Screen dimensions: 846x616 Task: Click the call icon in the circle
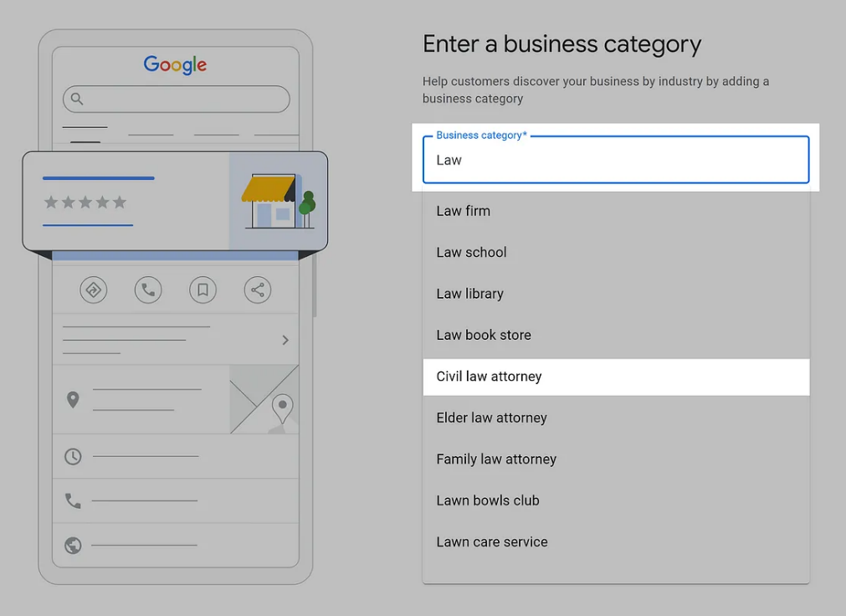tap(148, 290)
